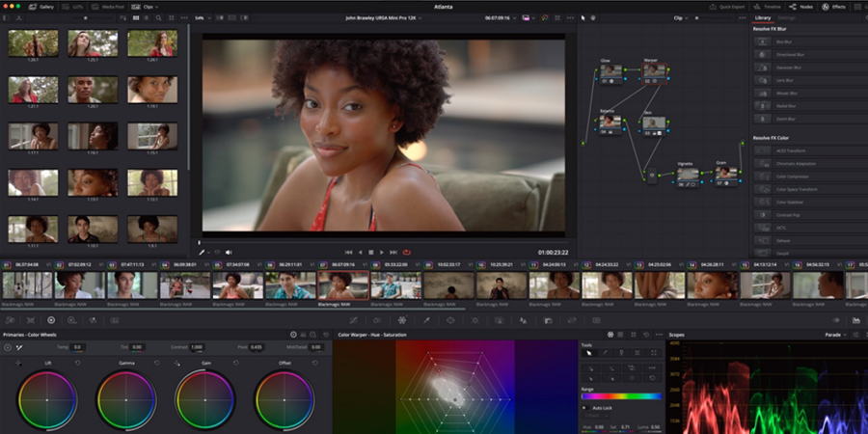Mute viewer audio speaker icon
This screenshot has height=434, width=868.
click(229, 253)
